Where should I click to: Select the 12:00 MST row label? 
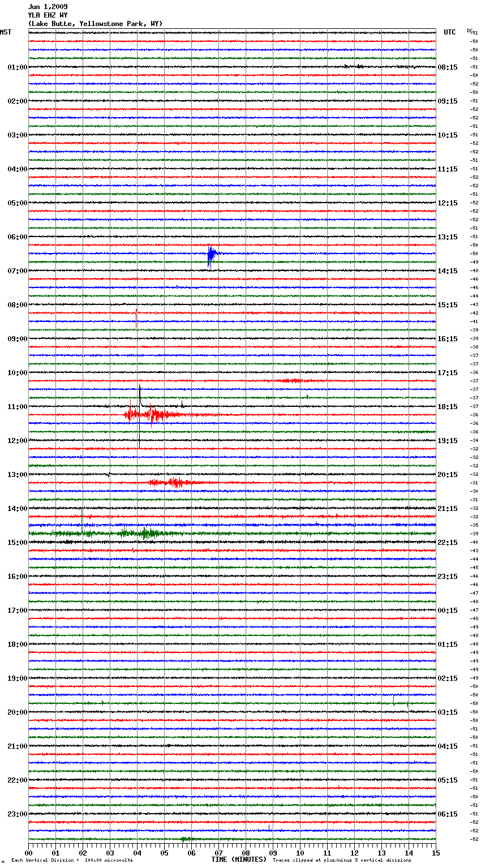[x=18, y=441]
